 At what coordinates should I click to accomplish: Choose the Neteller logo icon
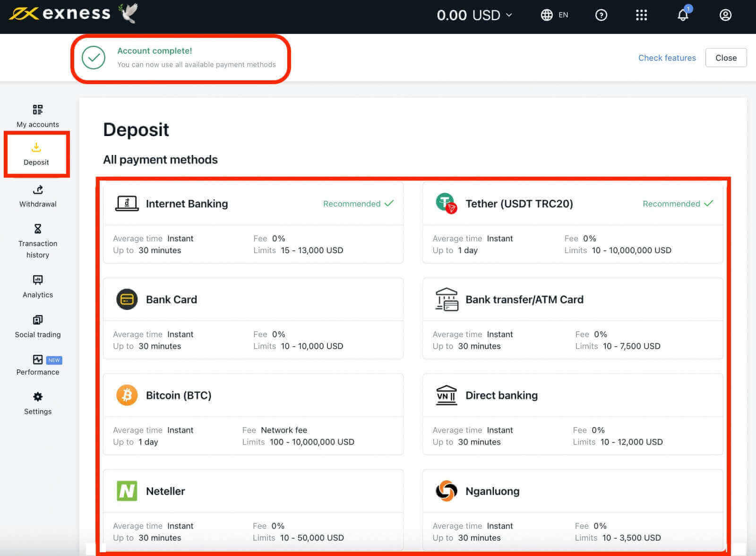tap(127, 491)
